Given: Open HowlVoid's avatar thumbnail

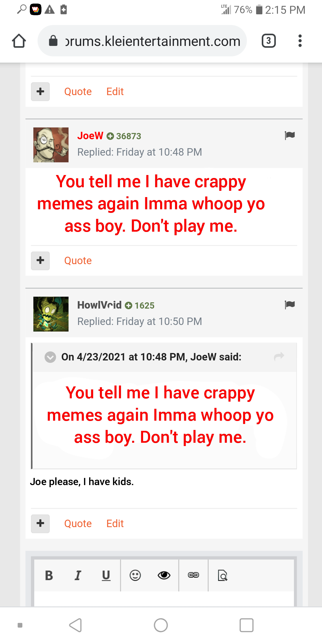Looking at the screenshot, I should point(51,314).
